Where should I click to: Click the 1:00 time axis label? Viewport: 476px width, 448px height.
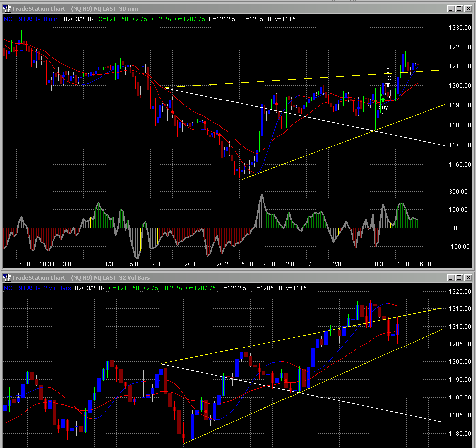click(x=403, y=264)
